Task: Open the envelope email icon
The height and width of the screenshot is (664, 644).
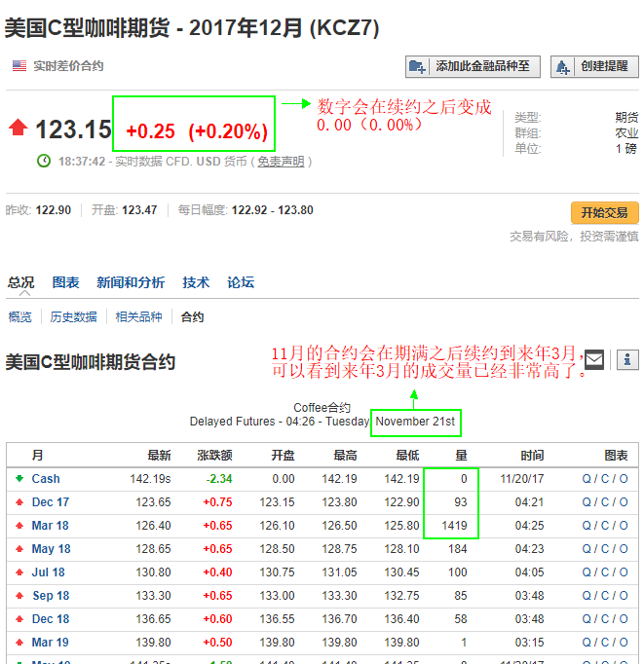Action: point(594,359)
